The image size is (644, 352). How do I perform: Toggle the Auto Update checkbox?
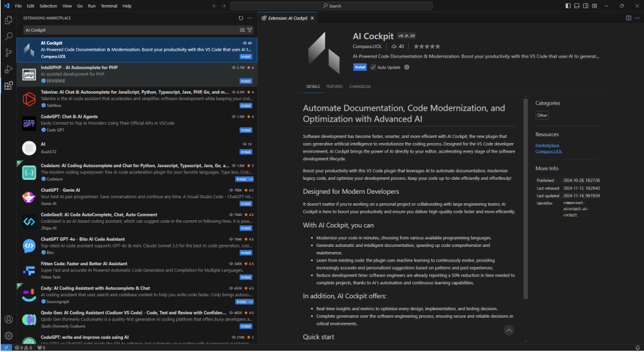pos(373,67)
